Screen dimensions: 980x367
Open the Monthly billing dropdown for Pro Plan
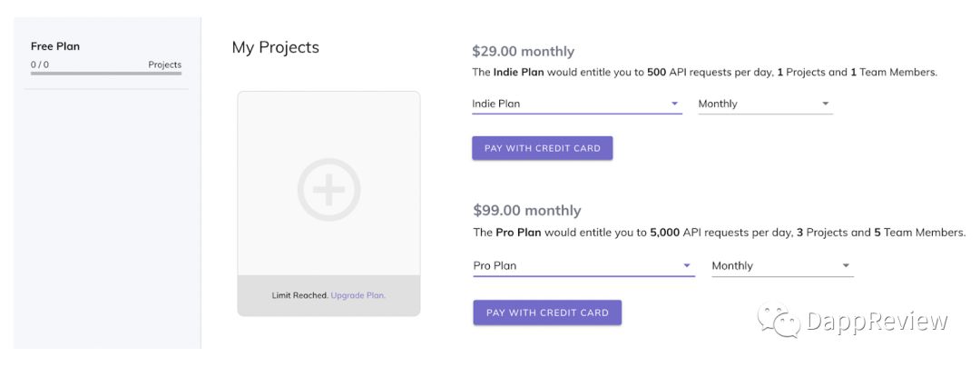point(782,266)
